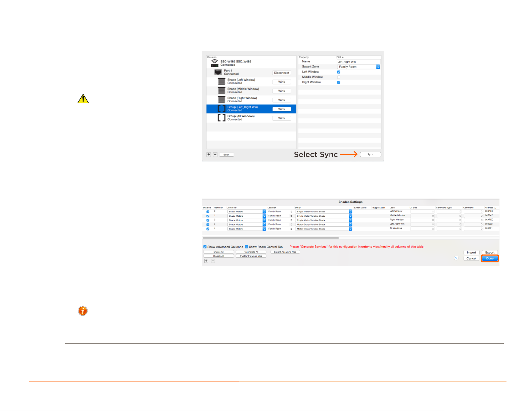Open the TrueControl Zone Map
532x411 pixels.
point(251,256)
